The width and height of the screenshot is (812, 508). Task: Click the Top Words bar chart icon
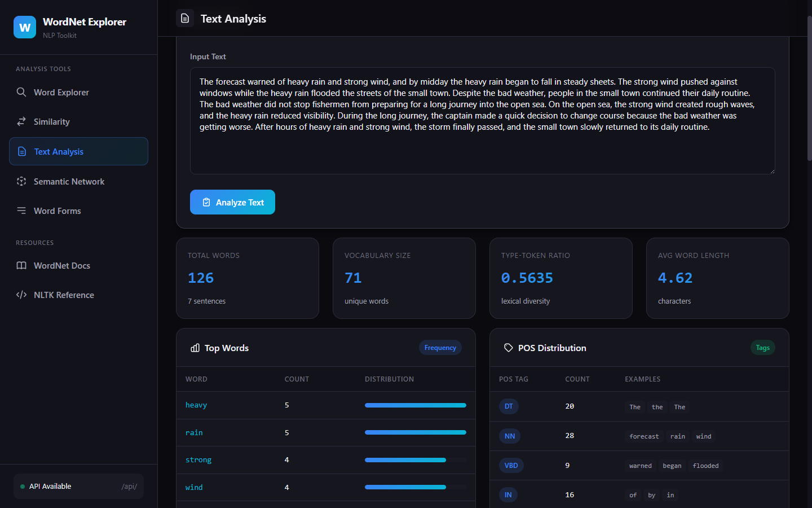[195, 348]
